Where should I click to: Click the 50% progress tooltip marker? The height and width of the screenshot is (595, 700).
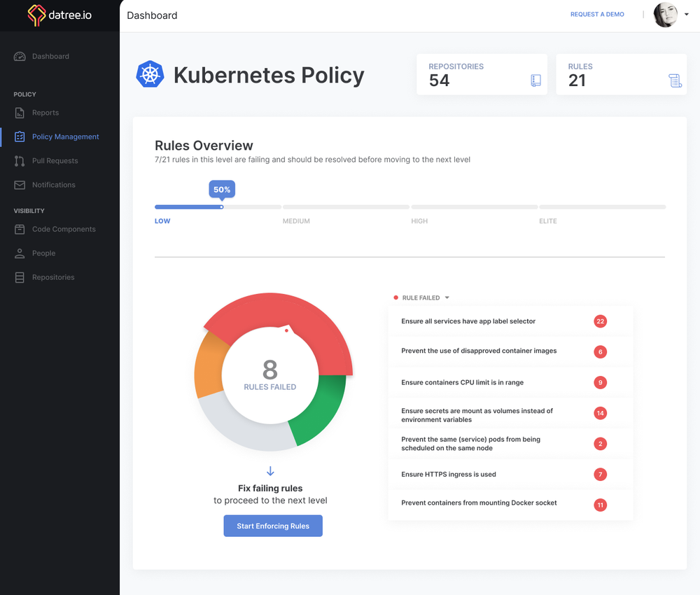222,190
